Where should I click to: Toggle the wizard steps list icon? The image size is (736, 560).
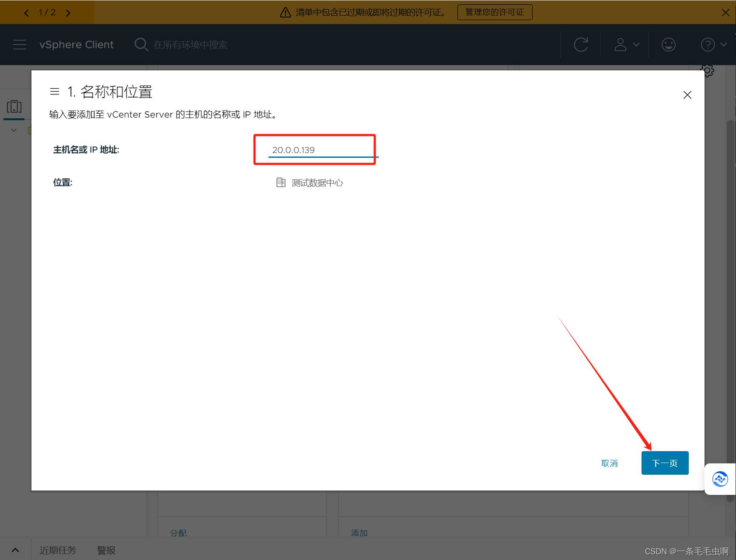55,91
